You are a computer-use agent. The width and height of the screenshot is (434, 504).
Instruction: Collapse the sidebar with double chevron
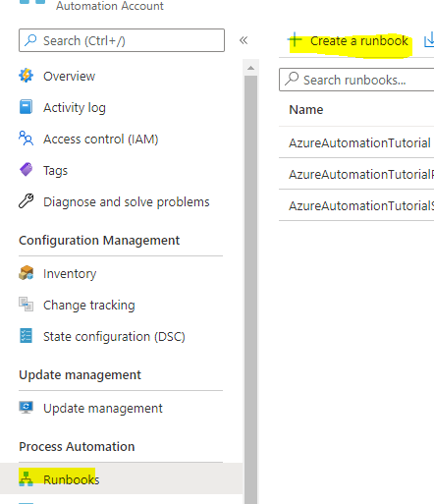[x=244, y=40]
